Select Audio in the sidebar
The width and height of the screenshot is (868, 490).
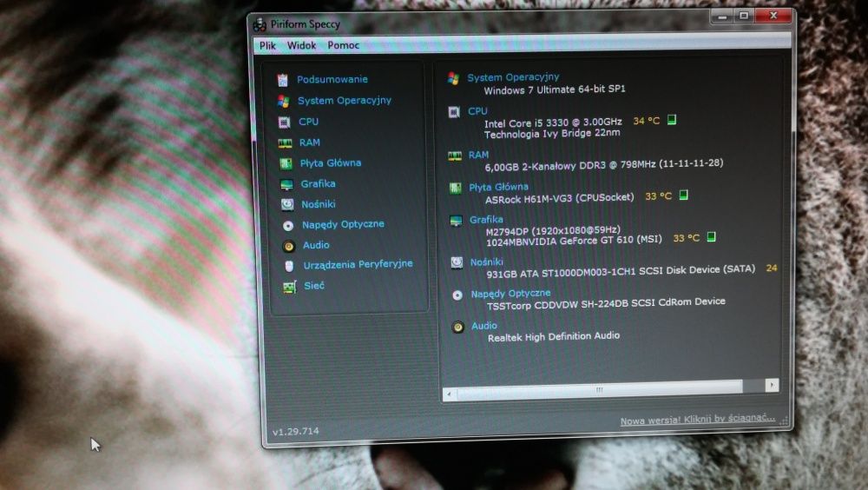316,245
